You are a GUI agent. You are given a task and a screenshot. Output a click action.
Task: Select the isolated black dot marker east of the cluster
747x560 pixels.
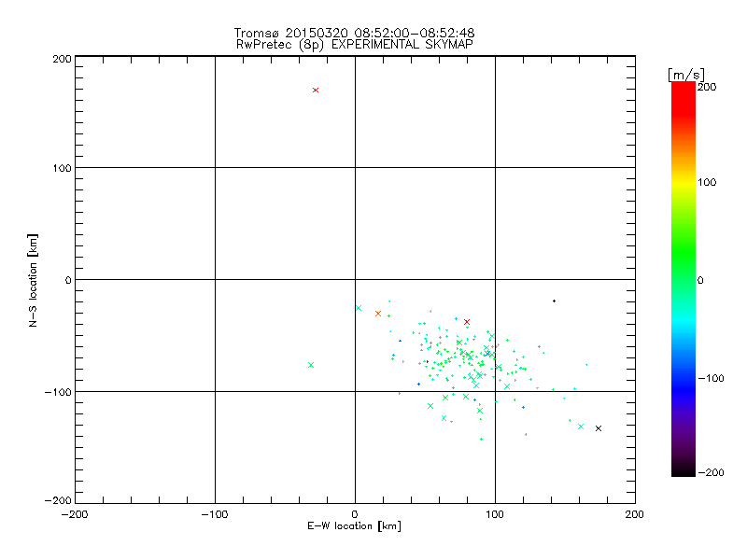554,301
